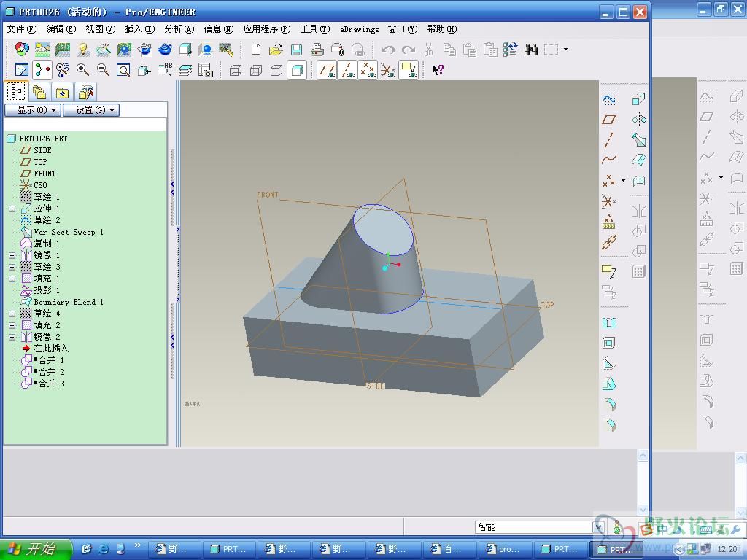Click the Refit view icon
747x560 pixels.
pos(123,70)
